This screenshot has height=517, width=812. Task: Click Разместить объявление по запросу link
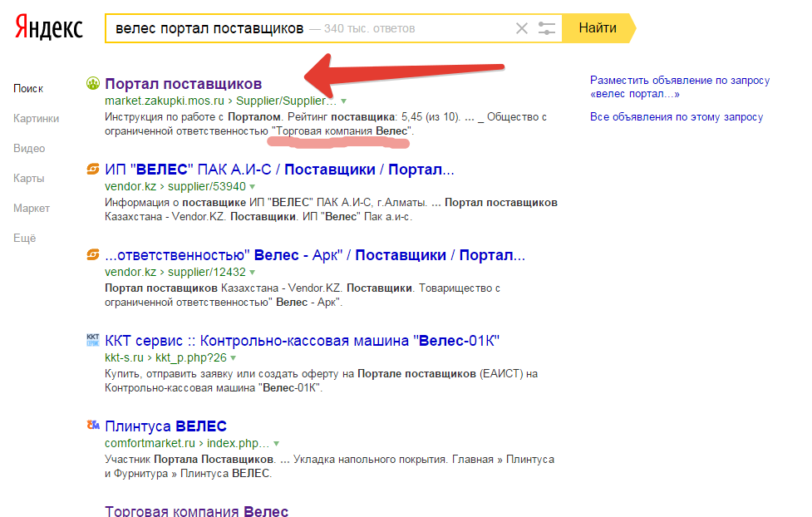(680, 87)
